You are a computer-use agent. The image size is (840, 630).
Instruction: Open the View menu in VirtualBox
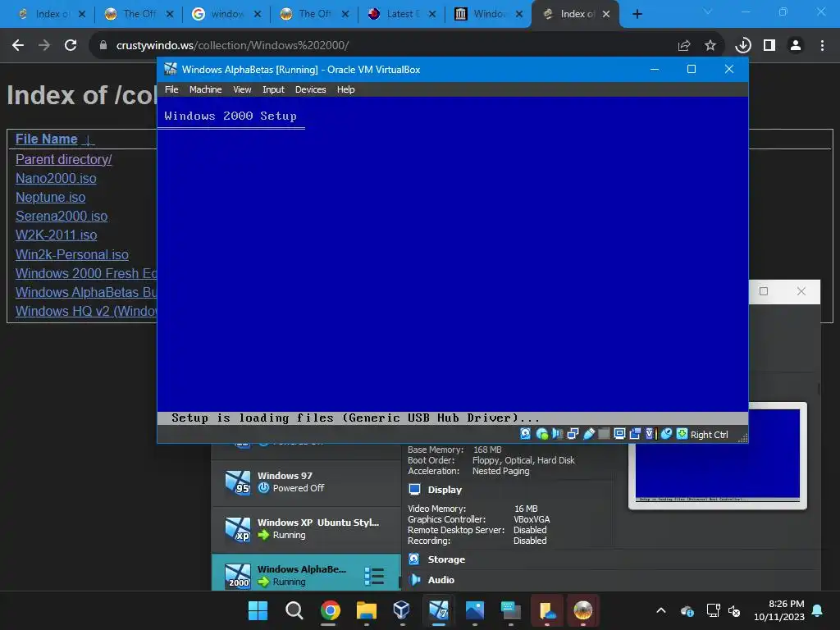242,89
